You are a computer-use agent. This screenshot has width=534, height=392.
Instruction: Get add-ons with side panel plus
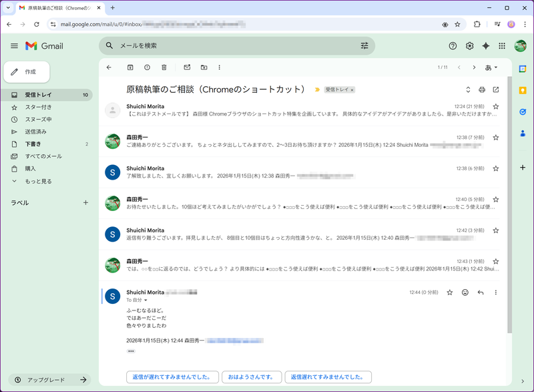[523, 168]
